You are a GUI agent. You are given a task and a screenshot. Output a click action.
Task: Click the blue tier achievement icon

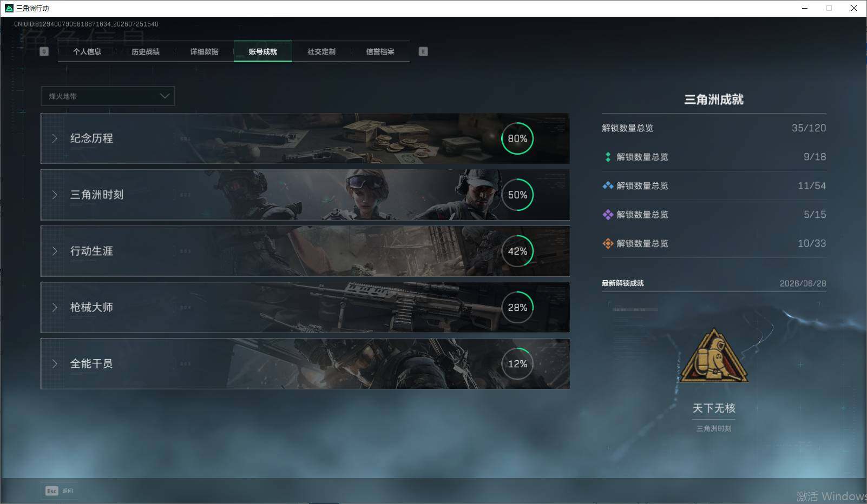coord(608,185)
